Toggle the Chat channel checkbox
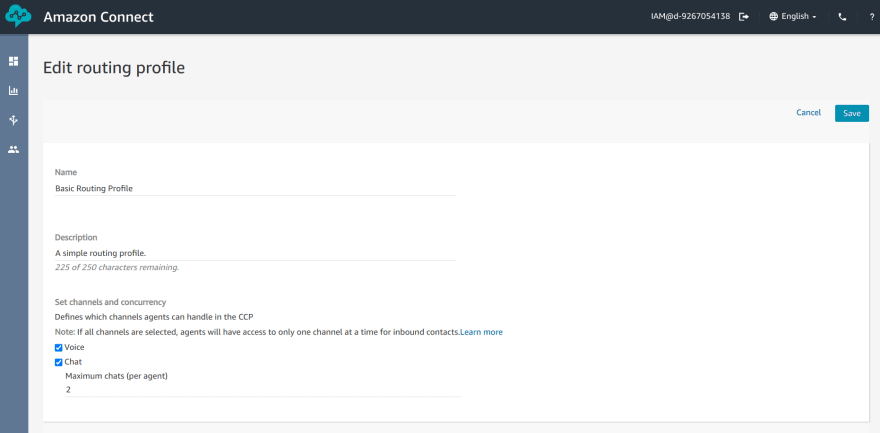Viewport: 880px width, 433px height. coord(58,362)
